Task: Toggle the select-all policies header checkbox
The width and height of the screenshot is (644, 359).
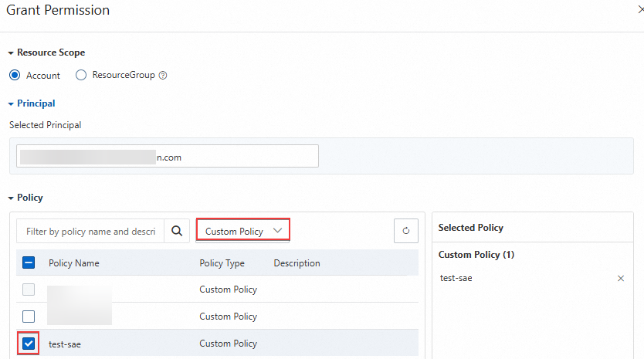Action: 29,263
